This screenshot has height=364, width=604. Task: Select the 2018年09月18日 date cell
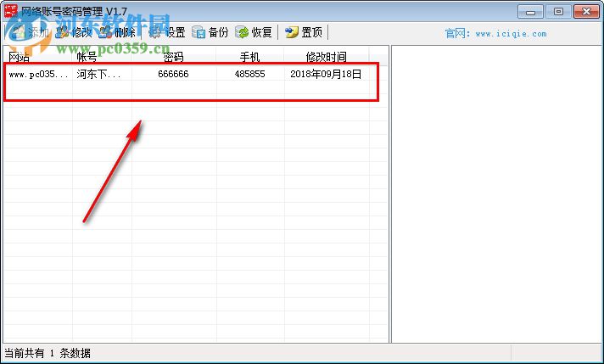[x=326, y=74]
